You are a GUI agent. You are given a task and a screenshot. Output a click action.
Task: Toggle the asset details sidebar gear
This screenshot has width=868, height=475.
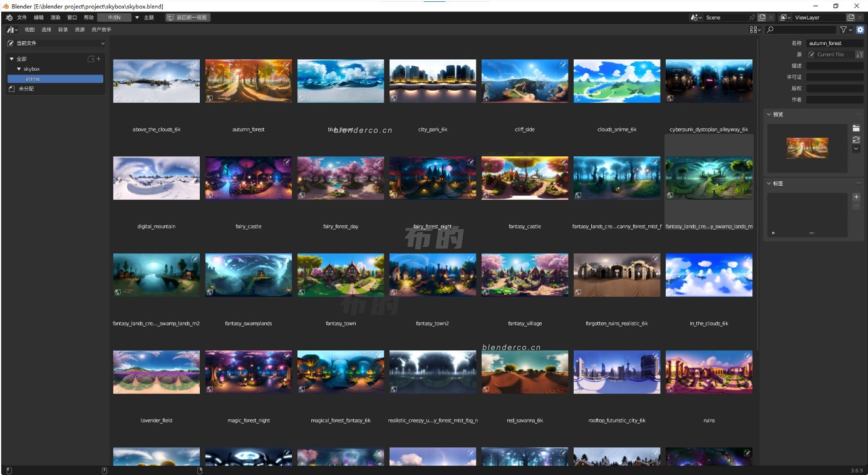[860, 29]
